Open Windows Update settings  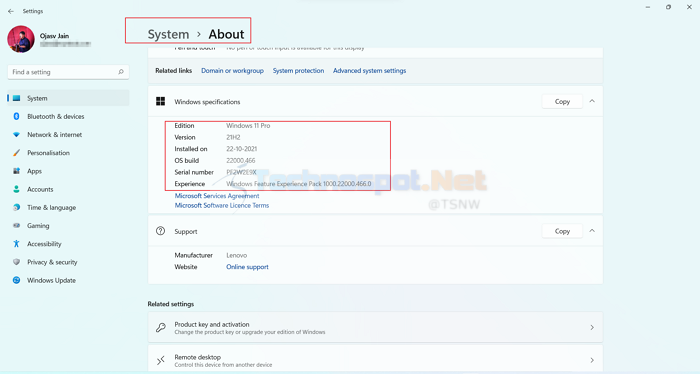coord(68,281)
